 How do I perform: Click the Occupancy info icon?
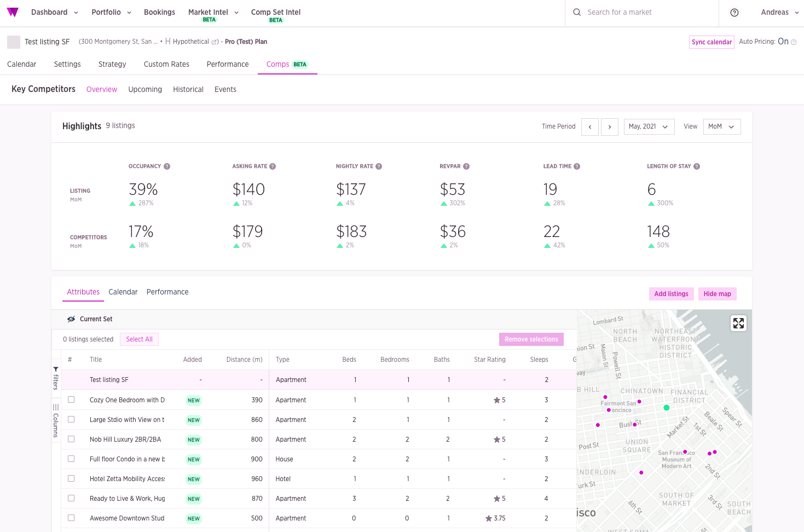(167, 166)
